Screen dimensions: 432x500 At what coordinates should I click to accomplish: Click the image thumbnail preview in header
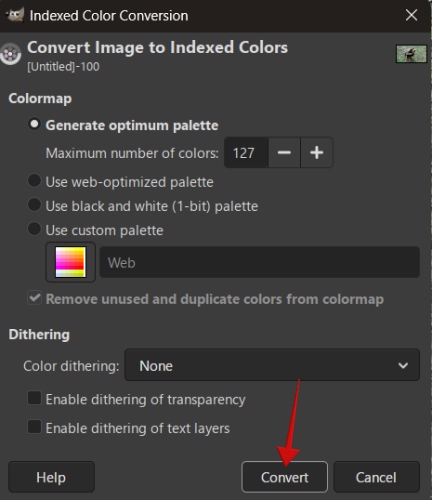coord(411,54)
